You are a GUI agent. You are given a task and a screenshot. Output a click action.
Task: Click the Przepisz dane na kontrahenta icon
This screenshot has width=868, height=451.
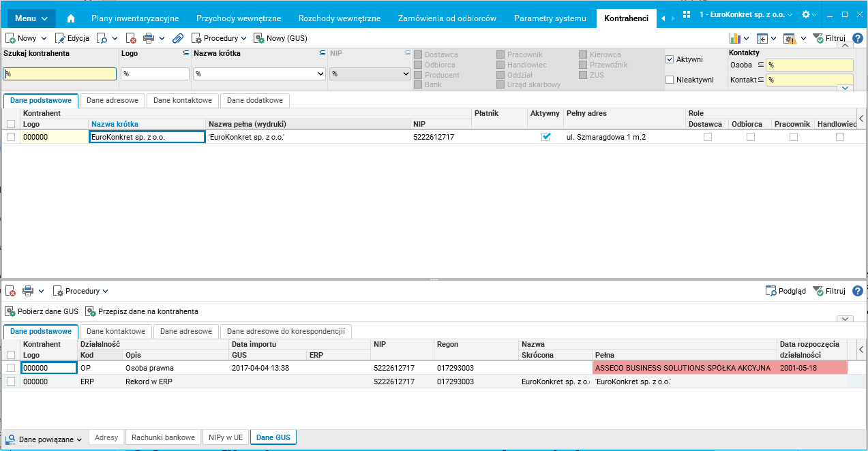point(90,311)
